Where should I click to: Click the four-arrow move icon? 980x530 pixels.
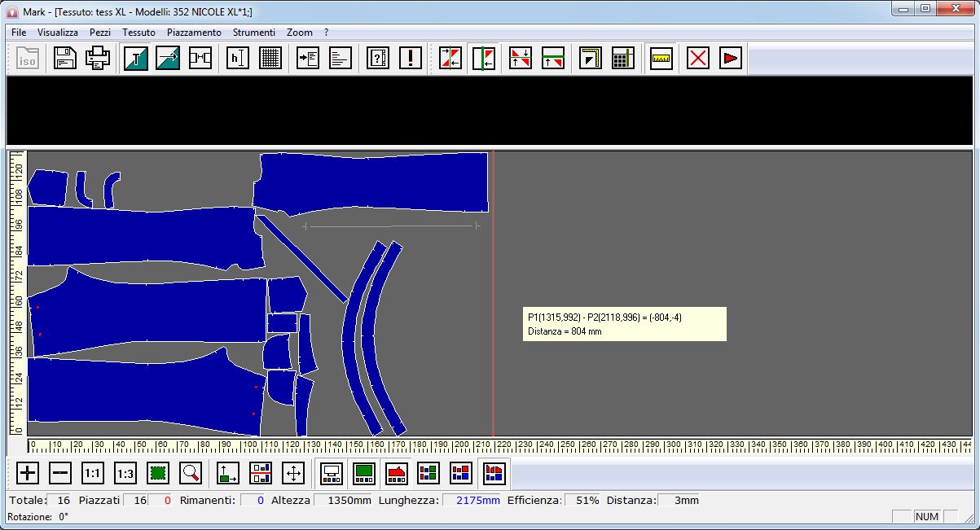[x=293, y=472]
